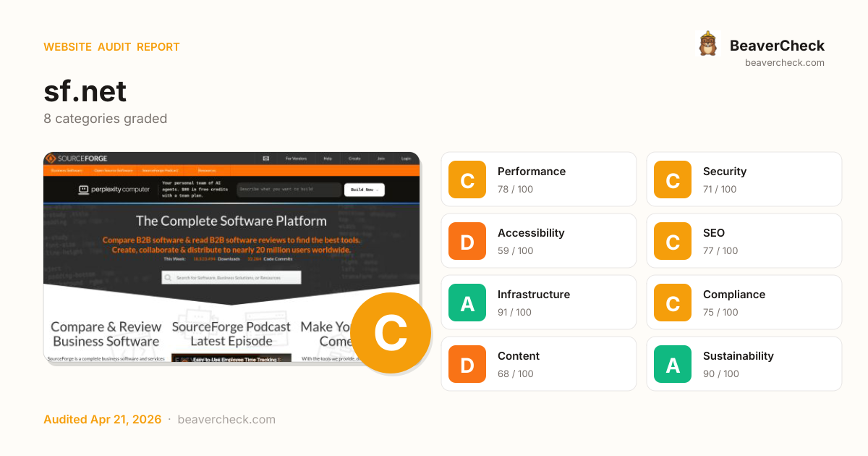
Task: Click the 'Describe what you want to build' field
Action: point(289,190)
